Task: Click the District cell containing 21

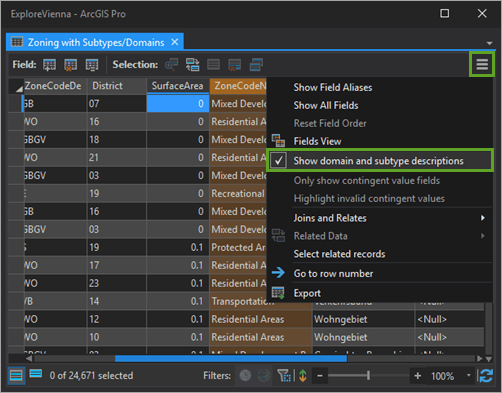Action: click(x=116, y=157)
